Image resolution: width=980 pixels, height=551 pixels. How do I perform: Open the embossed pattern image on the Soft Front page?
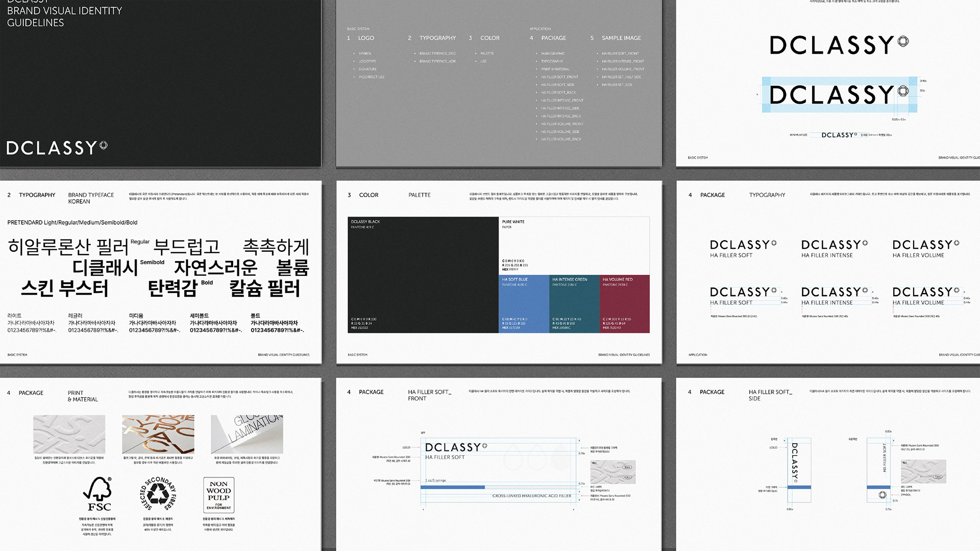click(612, 472)
